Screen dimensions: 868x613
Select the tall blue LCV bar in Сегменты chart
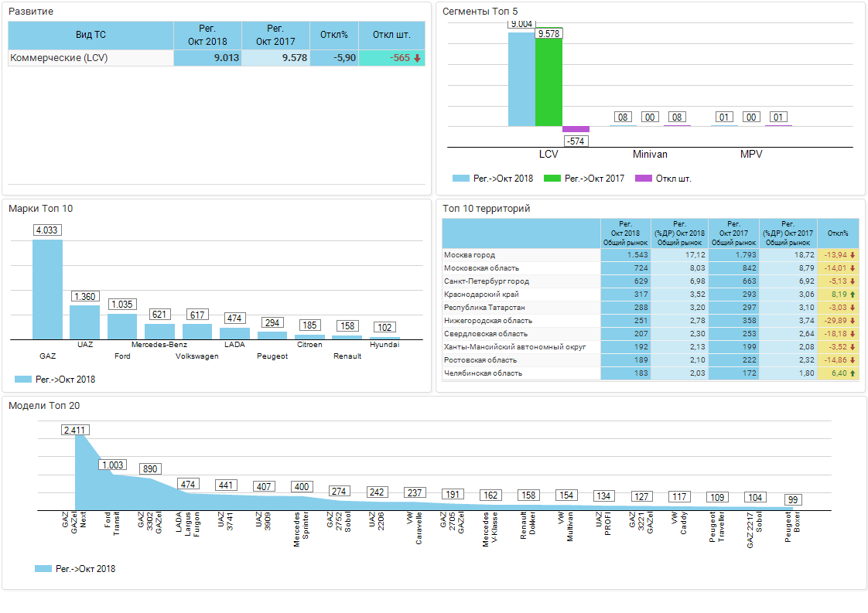521,79
